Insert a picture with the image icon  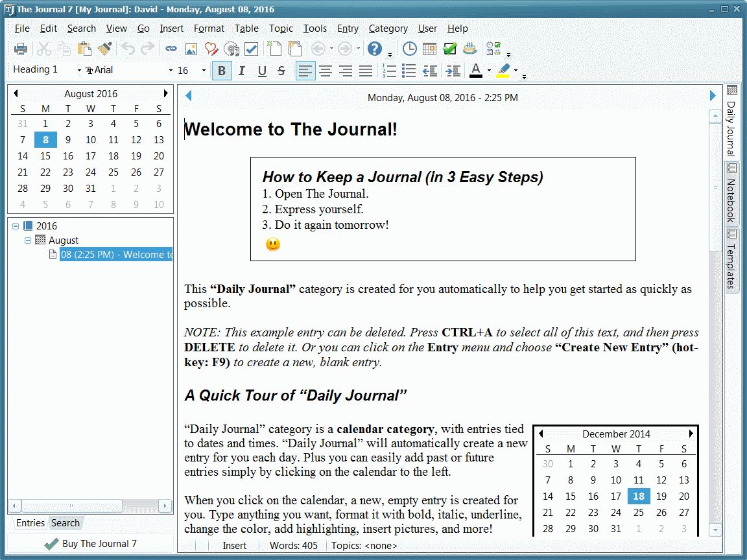(191, 49)
